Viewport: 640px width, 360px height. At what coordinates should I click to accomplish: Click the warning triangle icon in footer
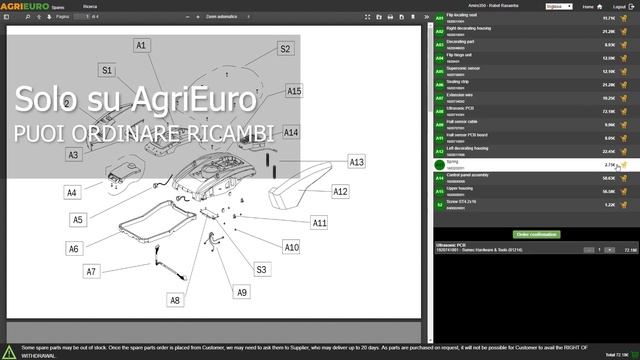tap(9, 352)
